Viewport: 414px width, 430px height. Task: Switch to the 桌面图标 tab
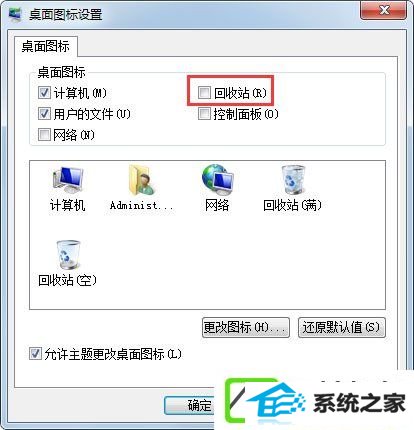(46, 46)
